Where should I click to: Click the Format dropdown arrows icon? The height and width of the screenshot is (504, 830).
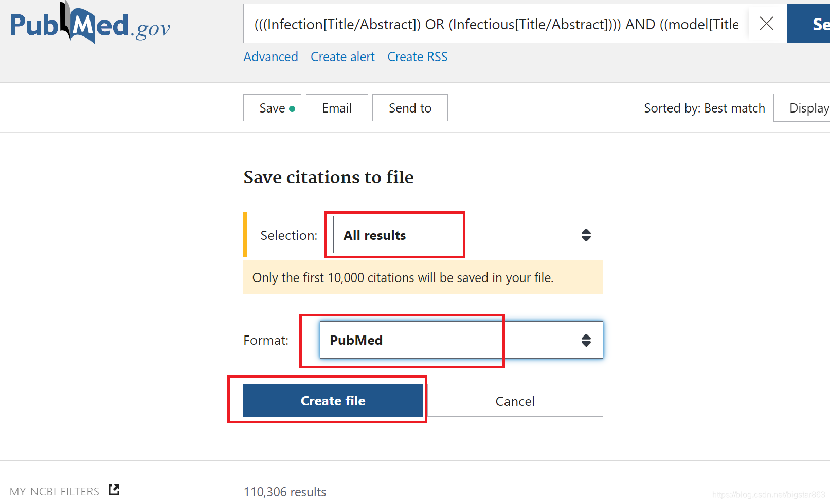click(x=586, y=340)
